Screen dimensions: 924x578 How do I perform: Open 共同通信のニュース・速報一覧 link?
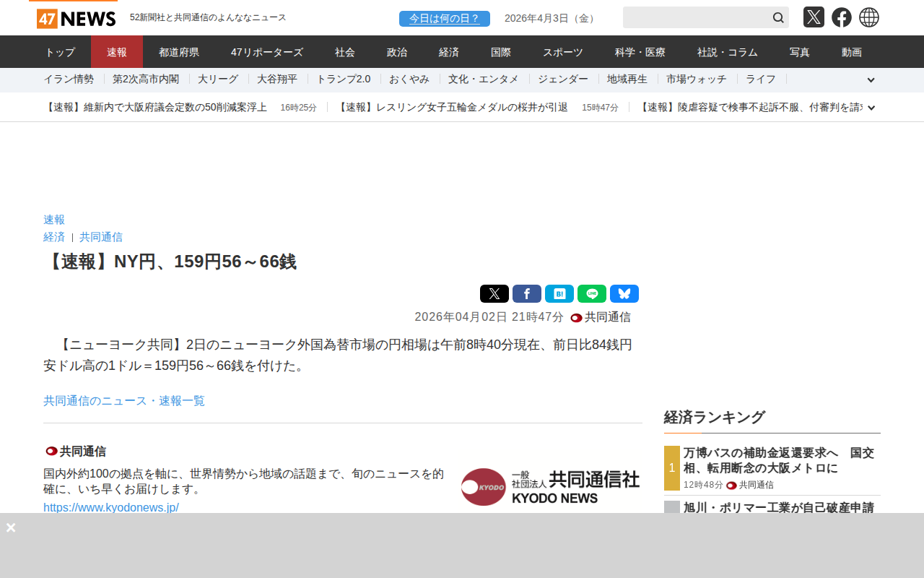tap(124, 400)
